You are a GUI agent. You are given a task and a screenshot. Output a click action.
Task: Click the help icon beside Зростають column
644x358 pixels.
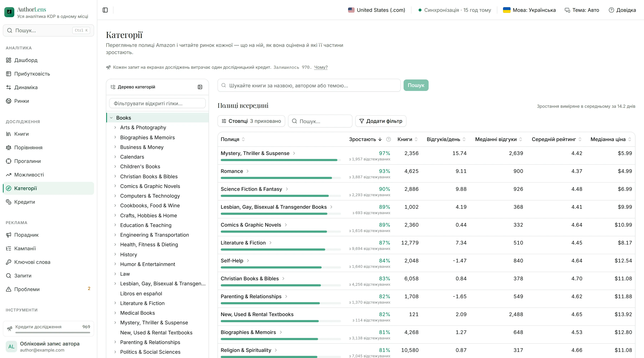pos(388,139)
